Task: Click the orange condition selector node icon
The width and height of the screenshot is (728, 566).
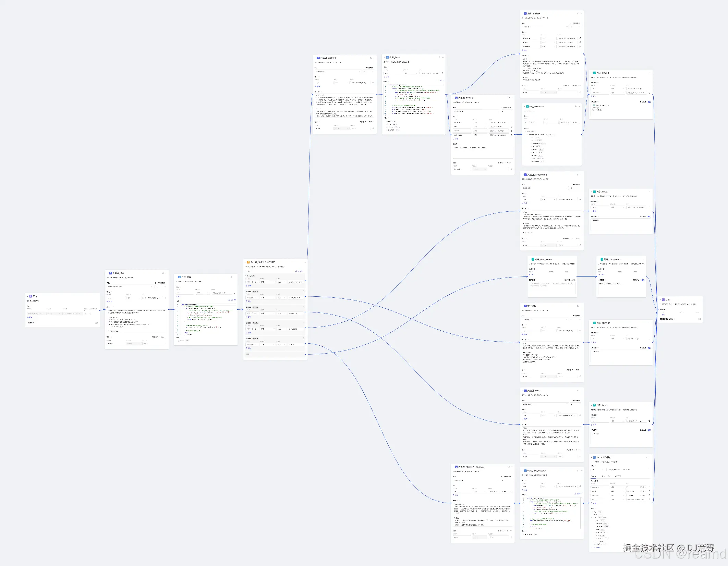Action: [x=248, y=262]
